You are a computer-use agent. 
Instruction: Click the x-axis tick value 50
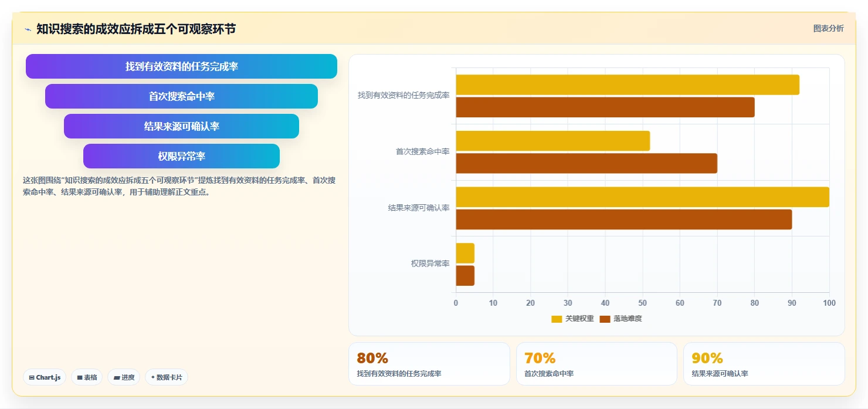tap(643, 303)
